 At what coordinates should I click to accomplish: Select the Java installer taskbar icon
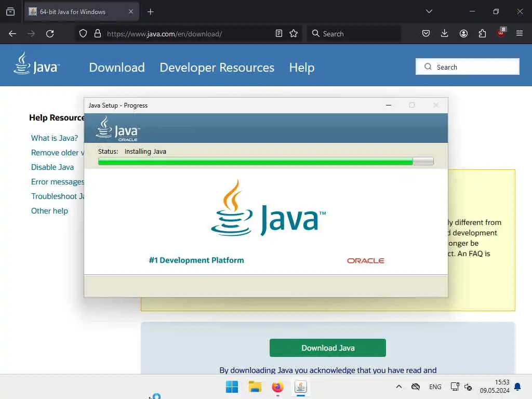coord(301,387)
